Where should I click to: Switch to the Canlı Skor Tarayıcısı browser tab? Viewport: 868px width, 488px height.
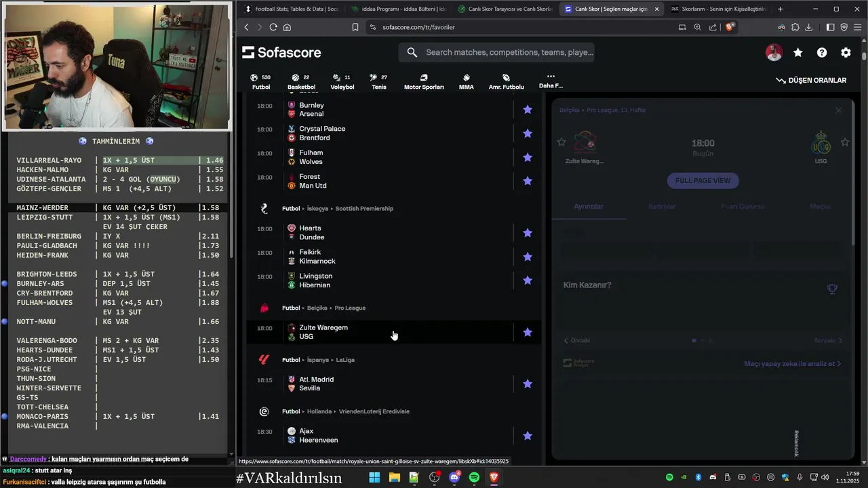[505, 9]
